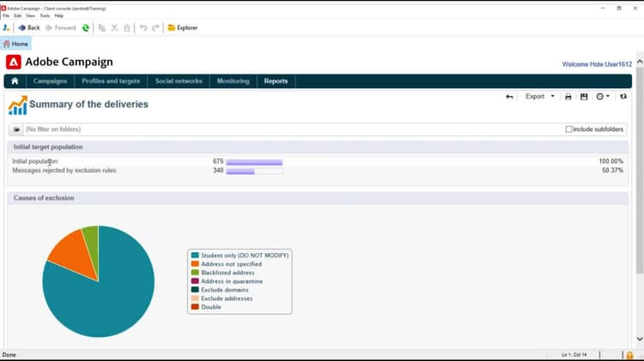The height and width of the screenshot is (361, 644).
Task: Open the Tools menu
Action: tap(45, 15)
